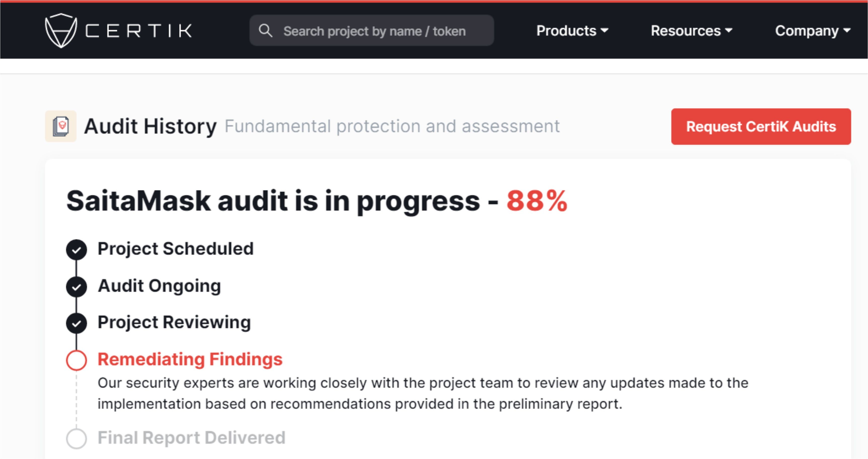This screenshot has width=868, height=459.
Task: Click the red Remediating Findings circle
Action: pyautogui.click(x=77, y=360)
